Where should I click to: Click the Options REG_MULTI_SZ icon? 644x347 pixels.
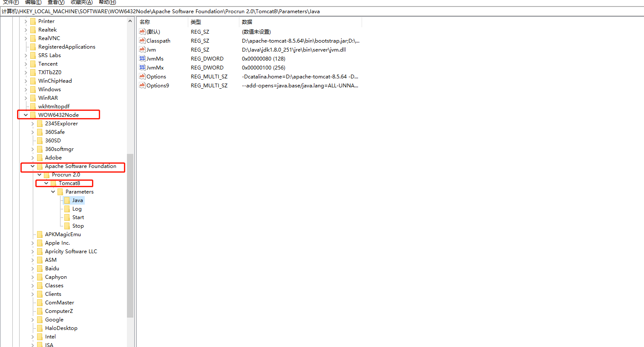pos(142,76)
